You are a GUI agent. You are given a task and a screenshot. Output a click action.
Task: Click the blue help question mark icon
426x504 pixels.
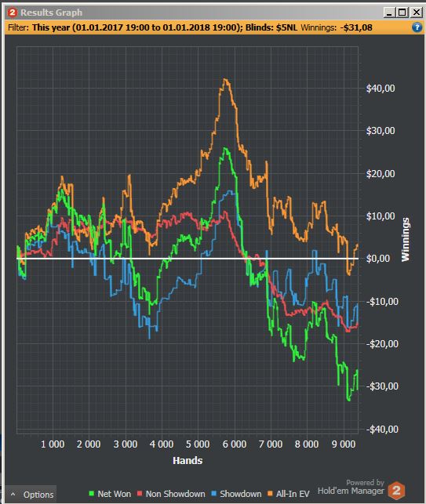417,27
